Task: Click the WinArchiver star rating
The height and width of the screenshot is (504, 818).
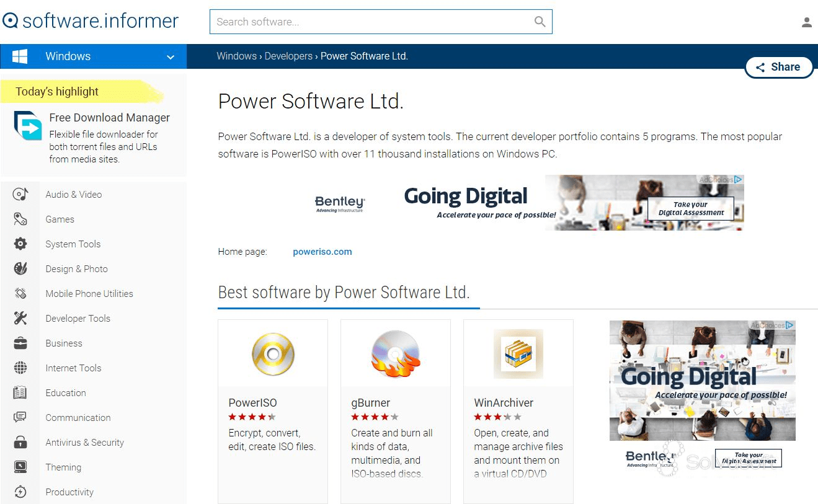Action: (498, 417)
